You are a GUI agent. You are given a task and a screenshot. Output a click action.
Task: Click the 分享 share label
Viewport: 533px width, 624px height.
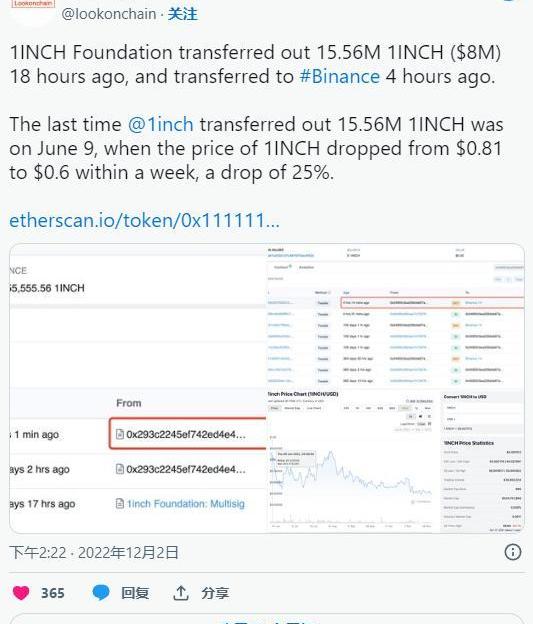(x=215, y=593)
